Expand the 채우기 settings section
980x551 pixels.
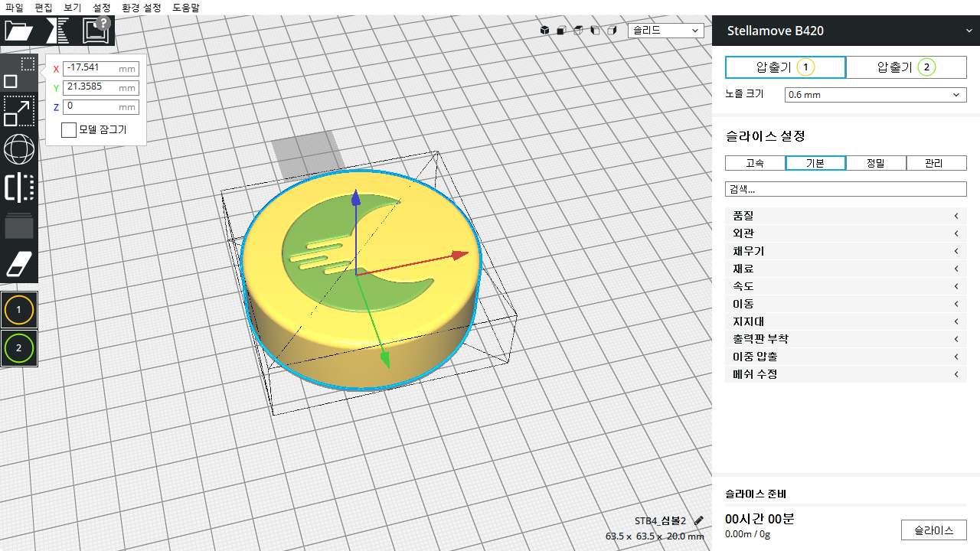[846, 251]
